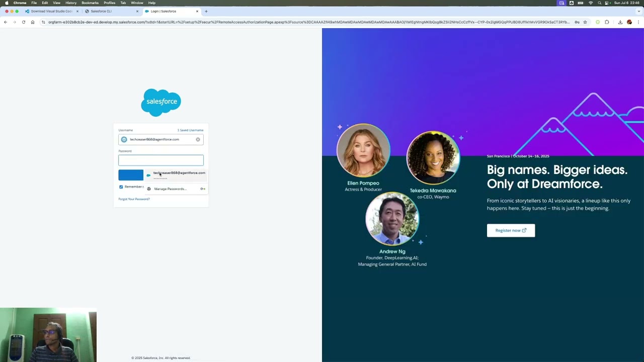Bookmark this page with the star icon
The width and height of the screenshot is (644, 362).
[585, 22]
